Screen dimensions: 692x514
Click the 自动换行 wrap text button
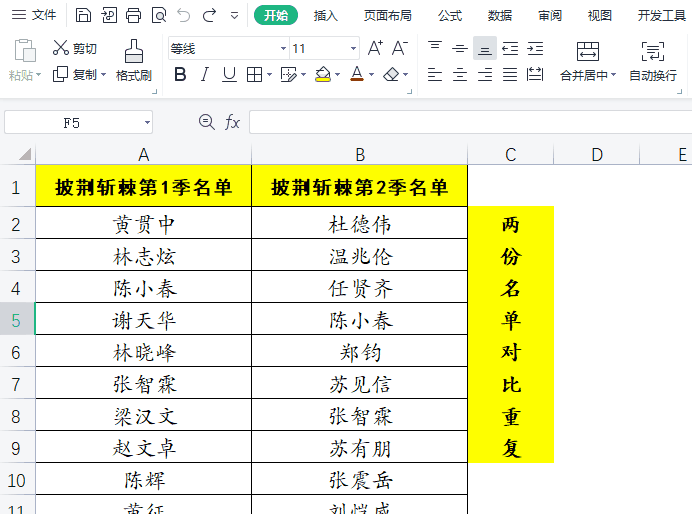[653, 60]
